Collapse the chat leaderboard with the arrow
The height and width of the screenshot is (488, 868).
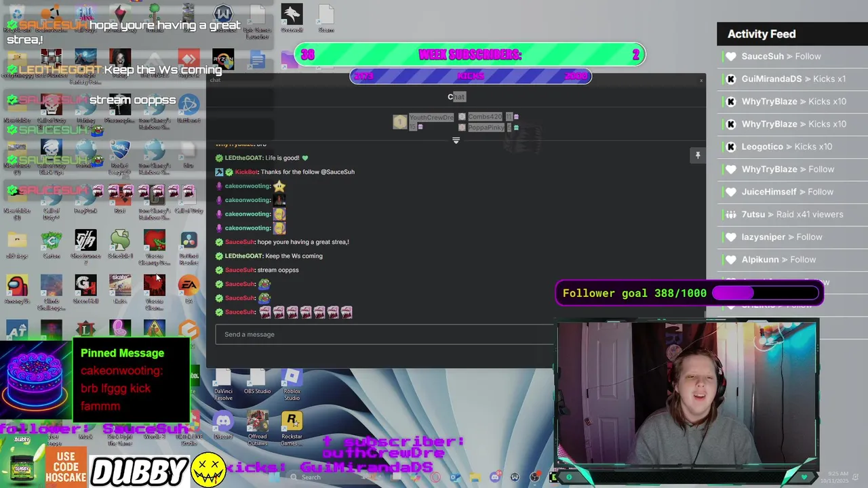pyautogui.click(x=456, y=141)
